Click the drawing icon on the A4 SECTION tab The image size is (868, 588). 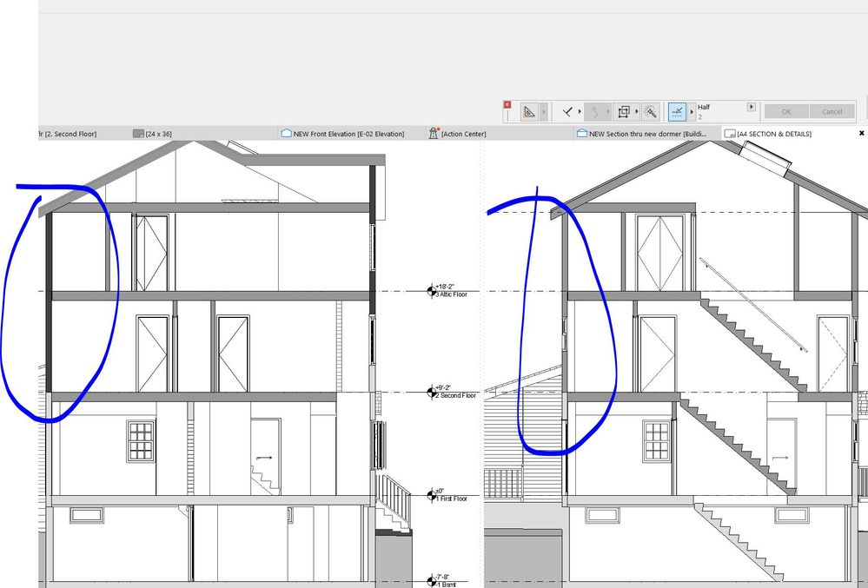pos(731,133)
